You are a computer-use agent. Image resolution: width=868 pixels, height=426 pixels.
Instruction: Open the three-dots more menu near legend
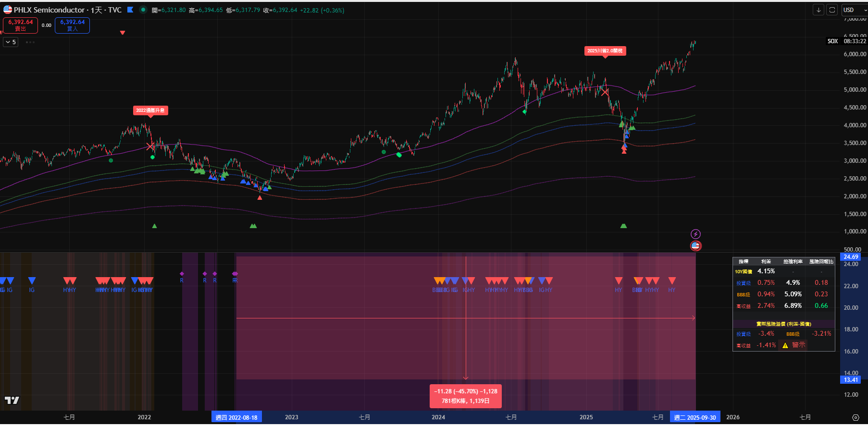pyautogui.click(x=30, y=42)
